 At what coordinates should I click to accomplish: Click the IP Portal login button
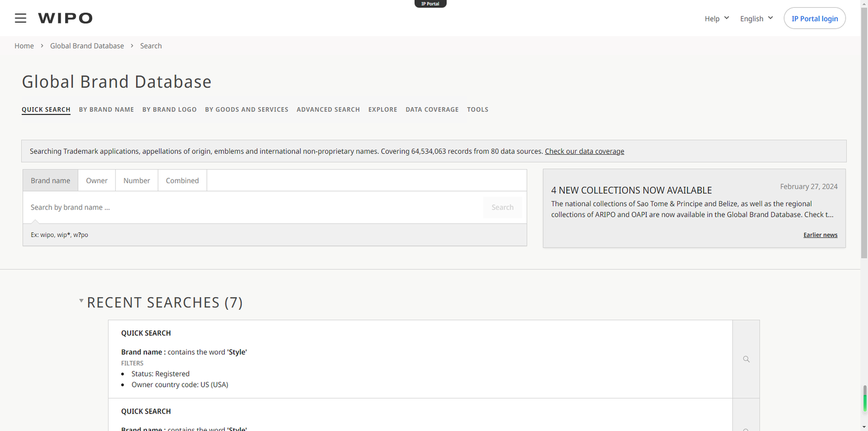coord(814,19)
